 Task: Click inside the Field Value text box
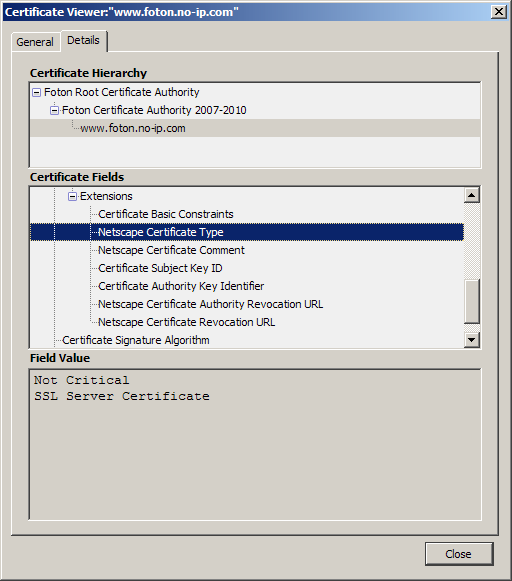click(255, 445)
